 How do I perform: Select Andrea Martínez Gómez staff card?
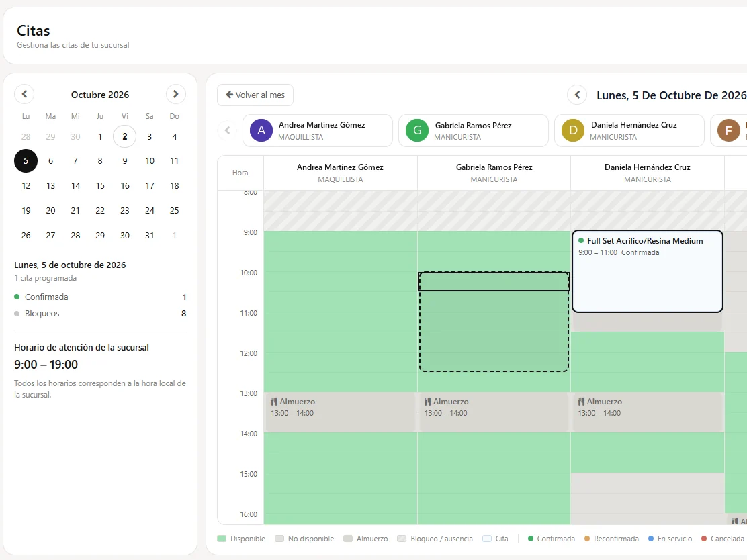(x=318, y=130)
